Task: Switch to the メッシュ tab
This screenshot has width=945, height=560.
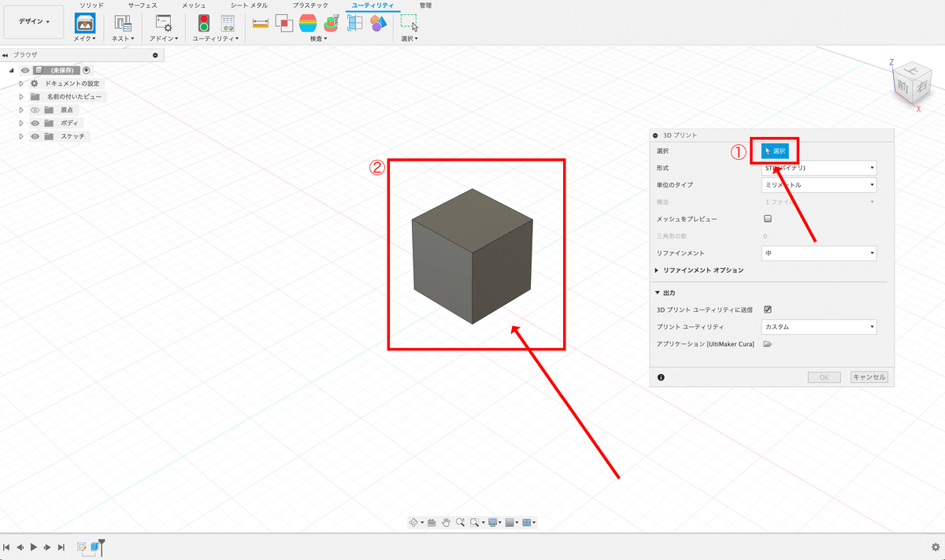Action: pyautogui.click(x=194, y=5)
